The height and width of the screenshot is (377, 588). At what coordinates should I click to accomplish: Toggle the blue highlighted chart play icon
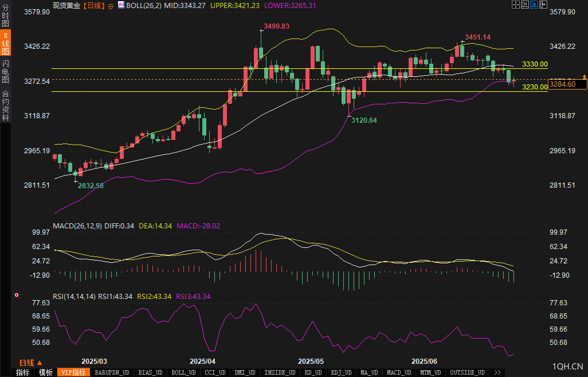[x=534, y=5]
